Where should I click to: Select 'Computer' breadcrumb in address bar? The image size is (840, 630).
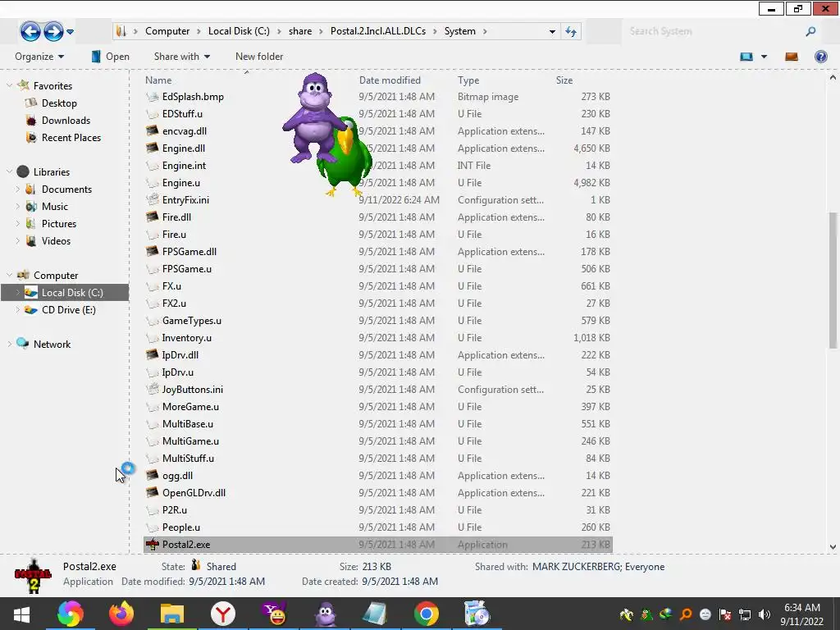tap(167, 31)
